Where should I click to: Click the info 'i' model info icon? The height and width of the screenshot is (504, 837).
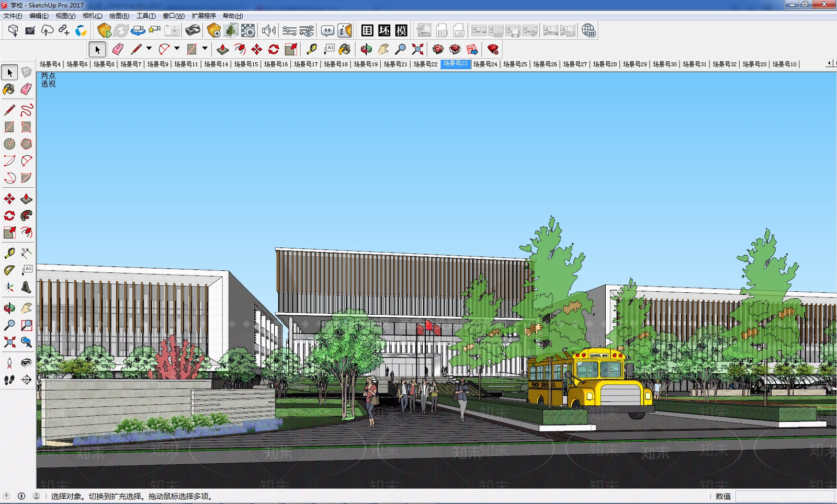tap(345, 31)
